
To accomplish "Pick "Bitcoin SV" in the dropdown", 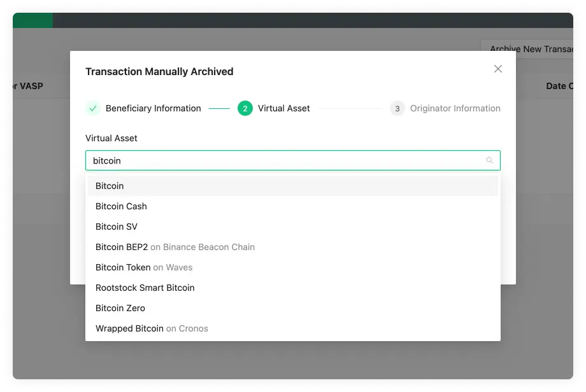I will [x=117, y=227].
